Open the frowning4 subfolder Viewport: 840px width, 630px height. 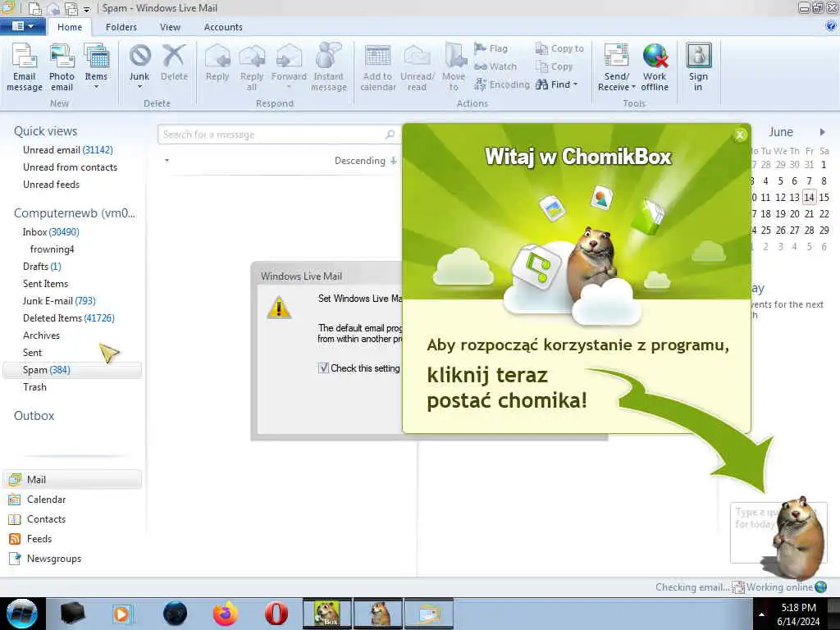52,249
